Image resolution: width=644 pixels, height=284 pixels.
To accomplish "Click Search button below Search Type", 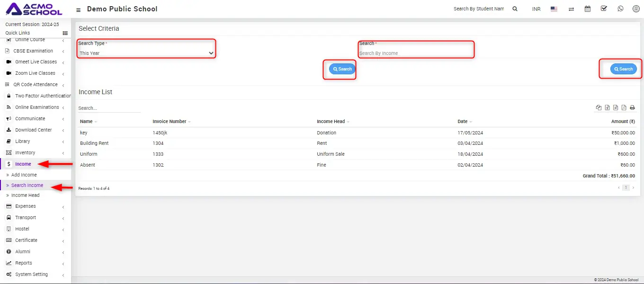I will (x=342, y=69).
